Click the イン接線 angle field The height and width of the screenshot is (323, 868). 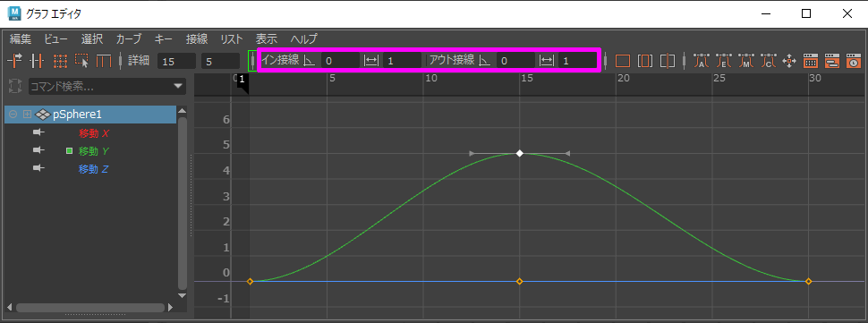pyautogui.click(x=340, y=61)
